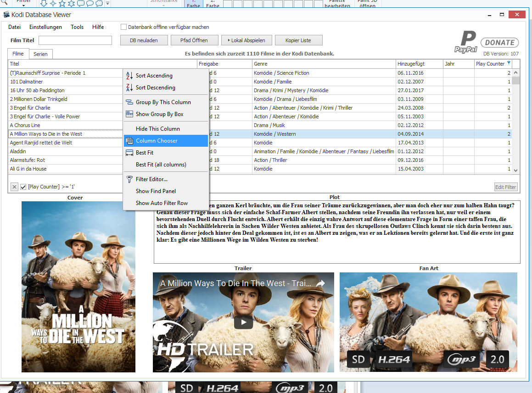Click the Fan Art image
The height and width of the screenshot is (393, 532).
429,322
